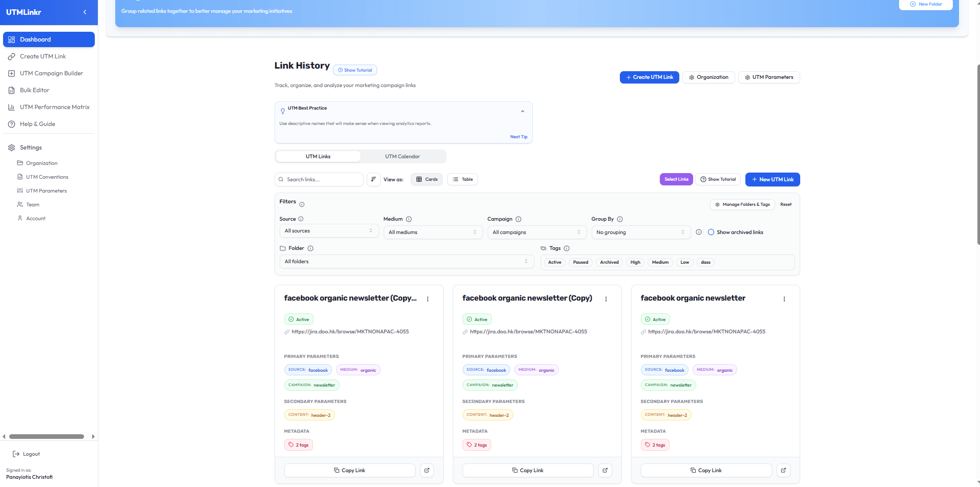This screenshot has height=487, width=980.
Task: Click the Filters info icon
Action: coord(302,204)
